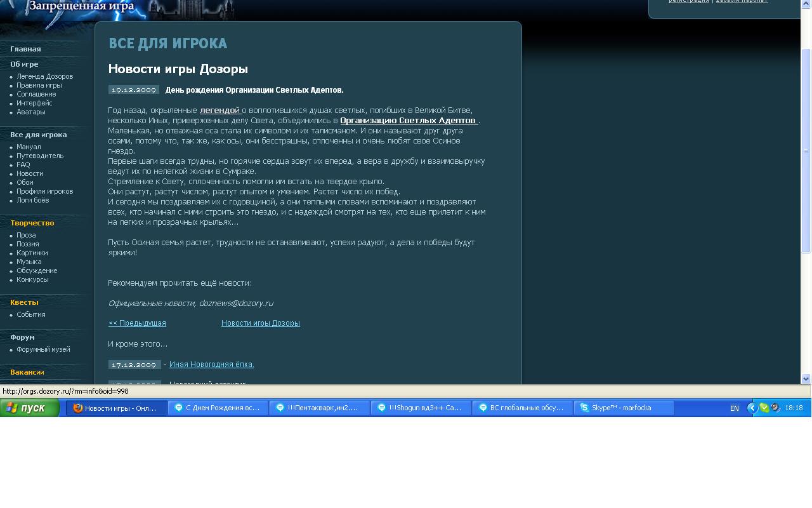The width and height of the screenshot is (812, 508).
Task: Click the Официальные новости, doznews@dozory.ru line
Action: [x=190, y=304]
